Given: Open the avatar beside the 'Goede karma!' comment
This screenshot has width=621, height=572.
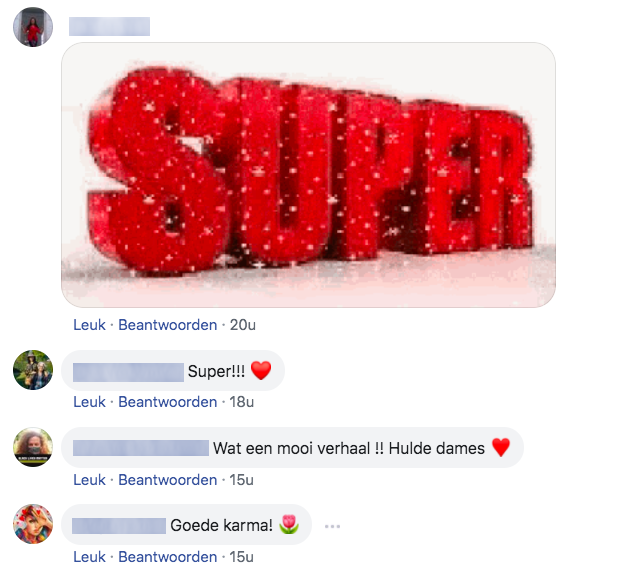Looking at the screenshot, I should tap(33, 524).
